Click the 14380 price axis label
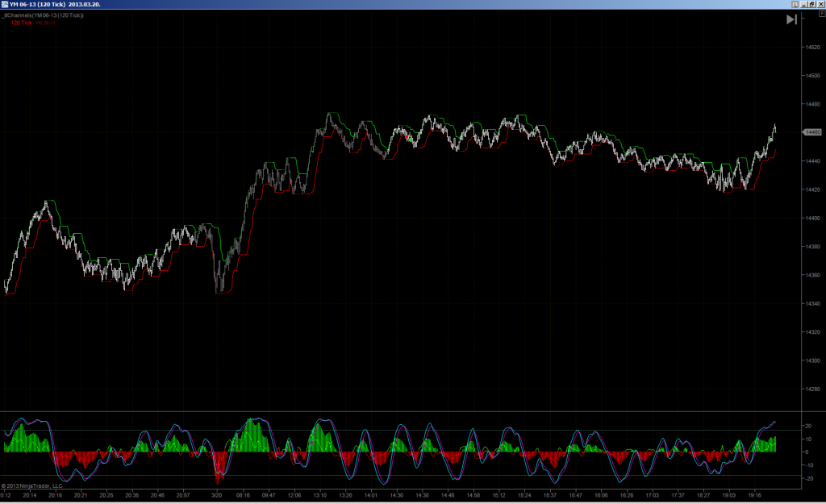The height and width of the screenshot is (504, 826). 812,247
